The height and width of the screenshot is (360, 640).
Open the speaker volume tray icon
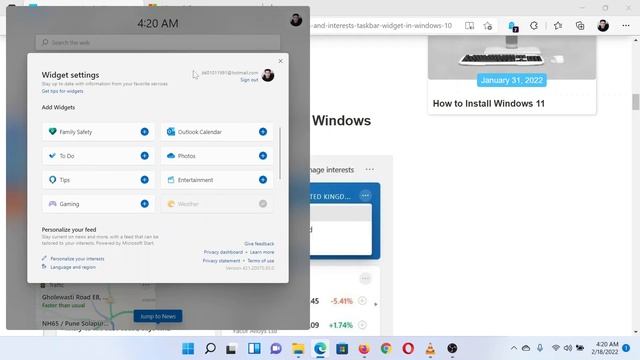click(x=568, y=348)
